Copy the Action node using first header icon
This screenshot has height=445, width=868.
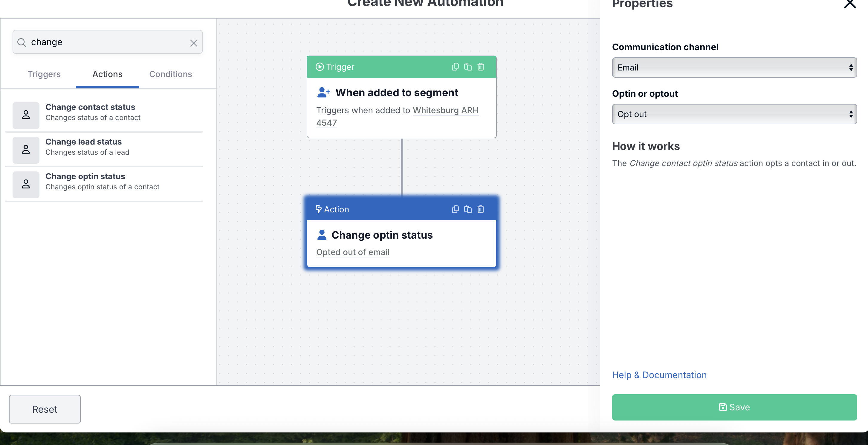(x=455, y=209)
